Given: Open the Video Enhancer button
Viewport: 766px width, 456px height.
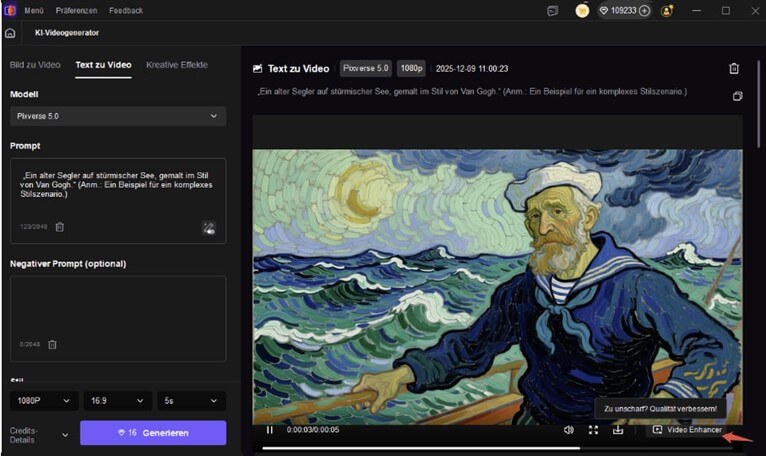Looking at the screenshot, I should point(687,430).
